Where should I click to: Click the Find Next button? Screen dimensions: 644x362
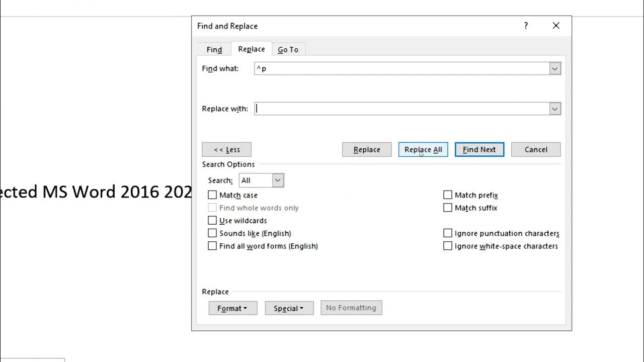pos(479,149)
